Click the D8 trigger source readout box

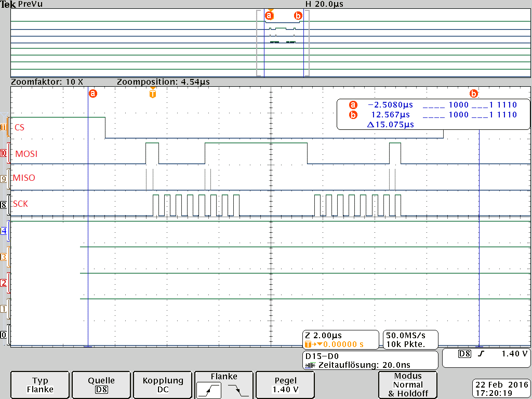pyautogui.click(x=464, y=354)
